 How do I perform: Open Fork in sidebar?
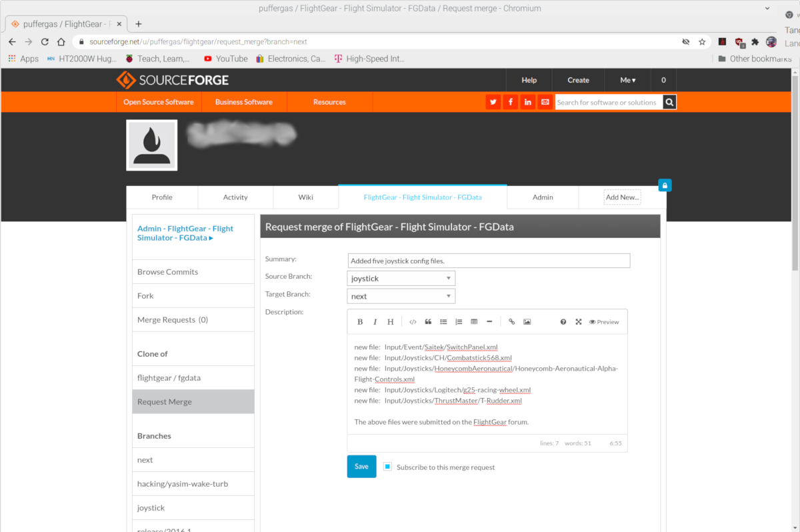[x=193, y=295]
